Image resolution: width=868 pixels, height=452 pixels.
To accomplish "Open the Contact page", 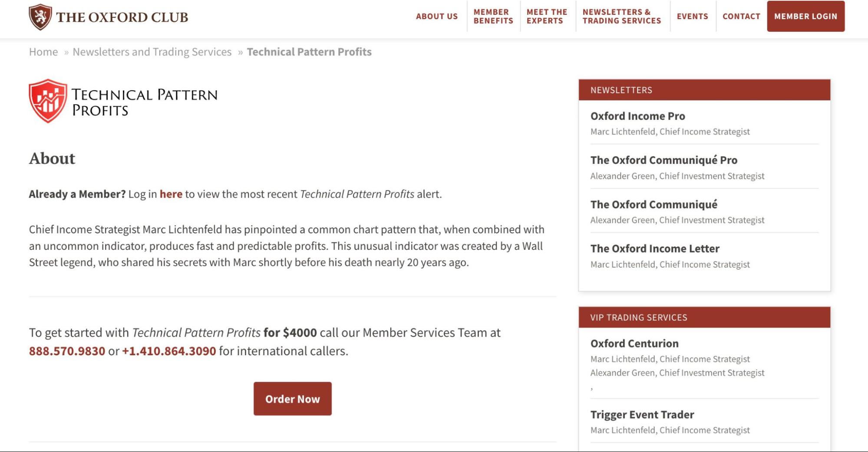I will point(741,16).
